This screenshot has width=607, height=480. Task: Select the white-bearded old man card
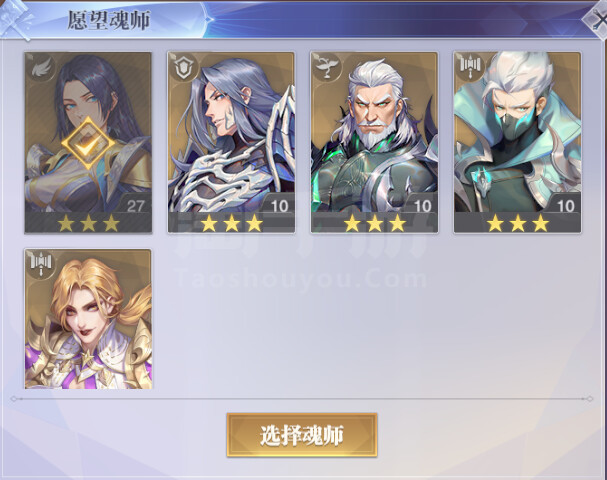(374, 142)
